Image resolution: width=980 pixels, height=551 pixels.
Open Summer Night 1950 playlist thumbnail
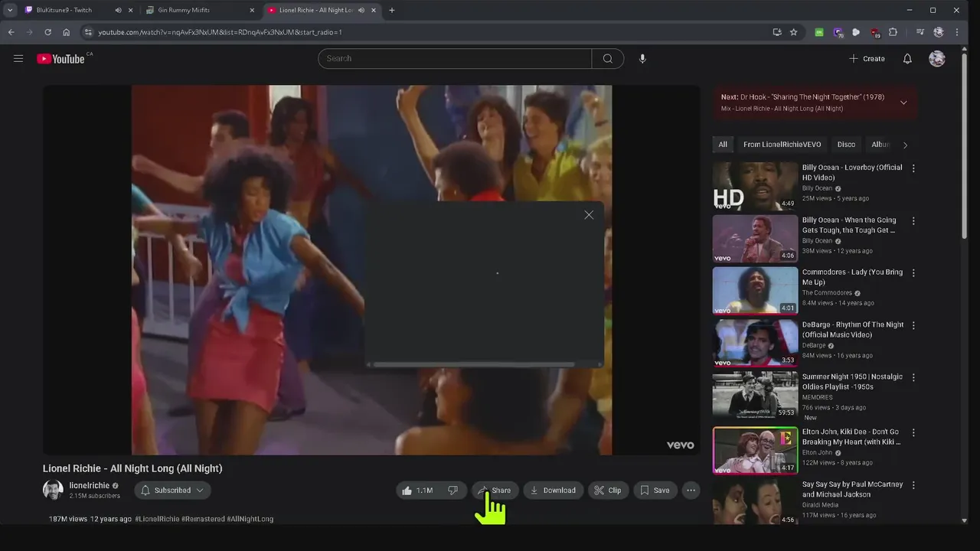coord(755,395)
